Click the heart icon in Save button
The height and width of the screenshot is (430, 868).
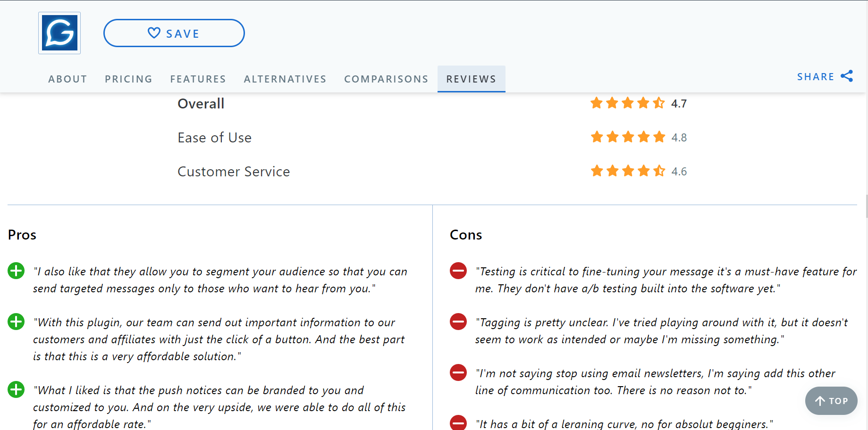point(154,33)
